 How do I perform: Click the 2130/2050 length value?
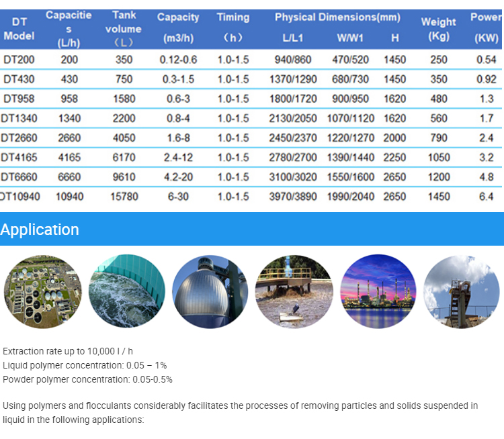pos(293,118)
